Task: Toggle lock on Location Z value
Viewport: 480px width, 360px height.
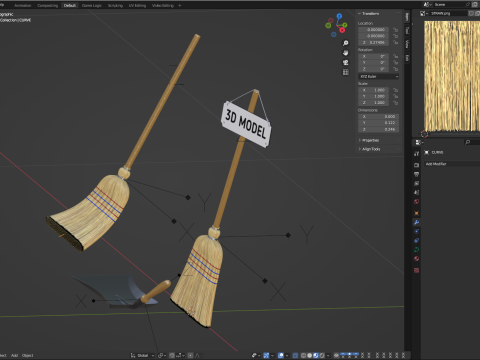Action: pos(396,42)
